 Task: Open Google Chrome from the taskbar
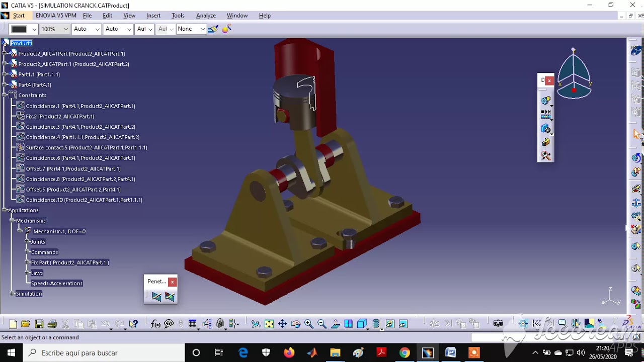tap(405, 353)
